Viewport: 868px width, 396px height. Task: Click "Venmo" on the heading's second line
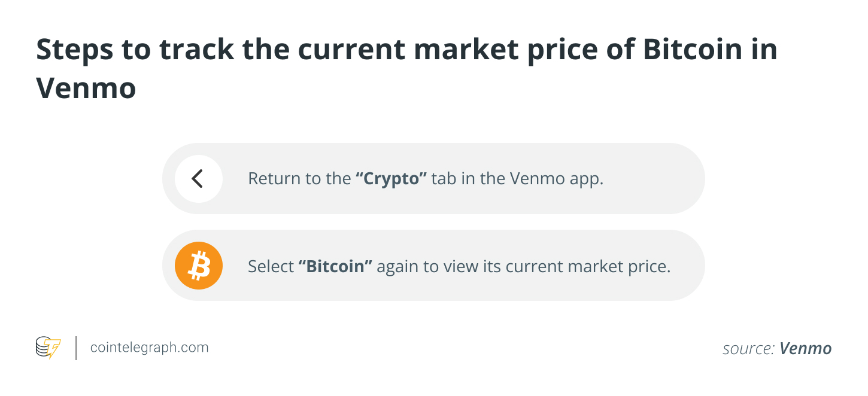tap(86, 89)
